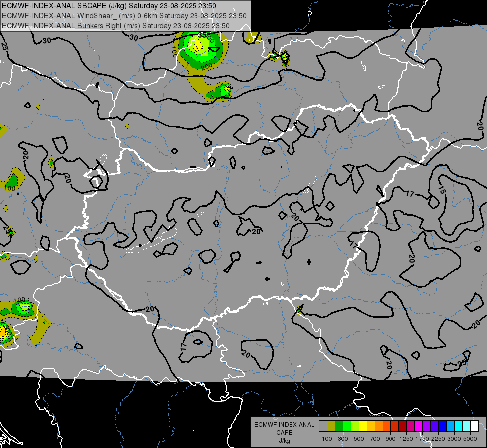
Task: Click the legend value 2250
Action: (x=438, y=439)
